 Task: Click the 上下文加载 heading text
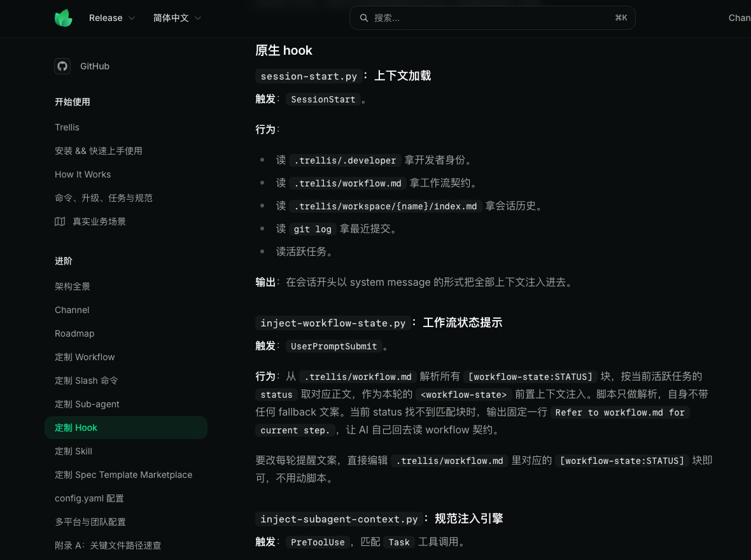402,76
